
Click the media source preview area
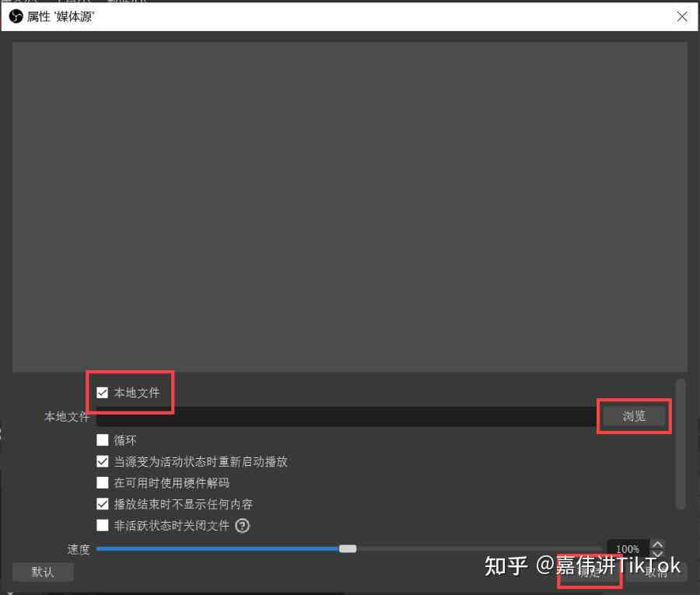coord(349,207)
